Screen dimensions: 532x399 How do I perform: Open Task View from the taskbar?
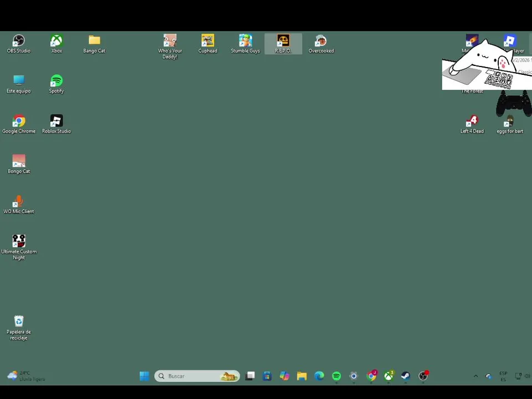click(x=250, y=376)
